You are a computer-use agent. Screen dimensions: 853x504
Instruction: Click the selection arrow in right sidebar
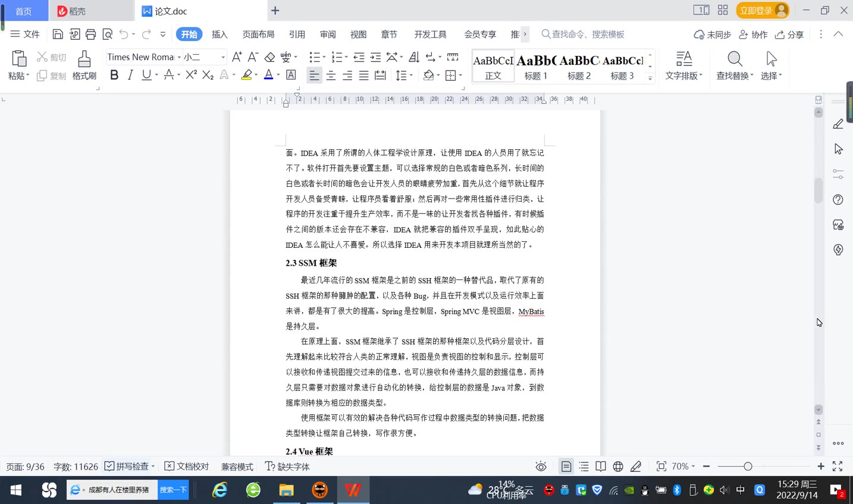click(x=838, y=149)
